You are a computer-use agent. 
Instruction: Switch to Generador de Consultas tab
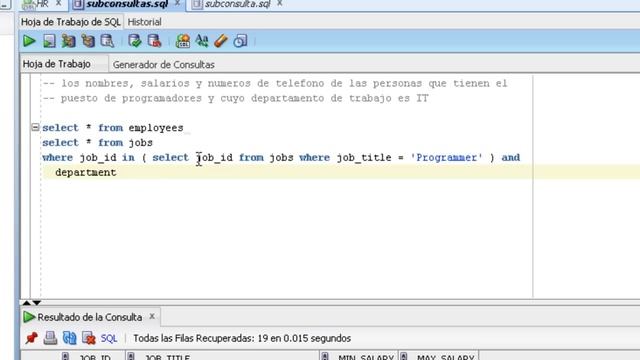(164, 64)
